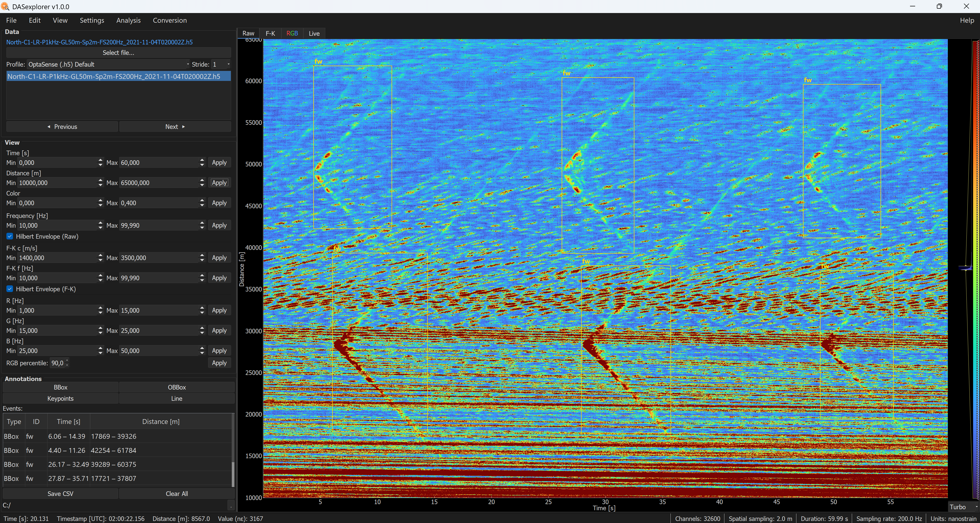Open the Turbo colormap dropdown
Screen dimensions: 980x523
963,507
